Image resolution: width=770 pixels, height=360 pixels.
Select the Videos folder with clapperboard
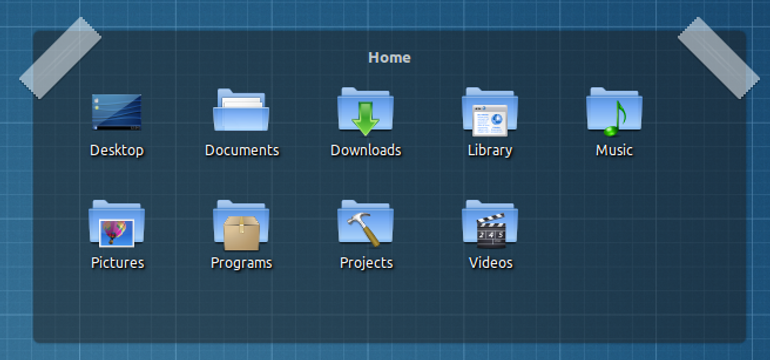490,224
